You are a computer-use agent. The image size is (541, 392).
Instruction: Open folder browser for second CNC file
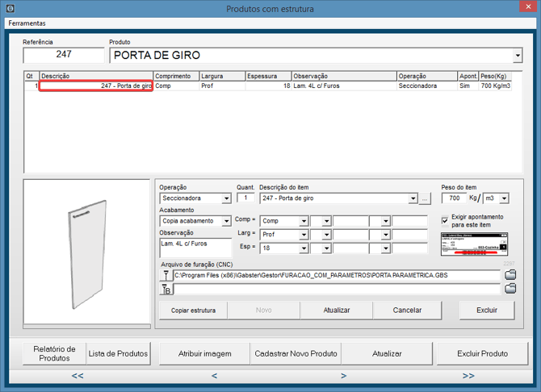pyautogui.click(x=510, y=289)
